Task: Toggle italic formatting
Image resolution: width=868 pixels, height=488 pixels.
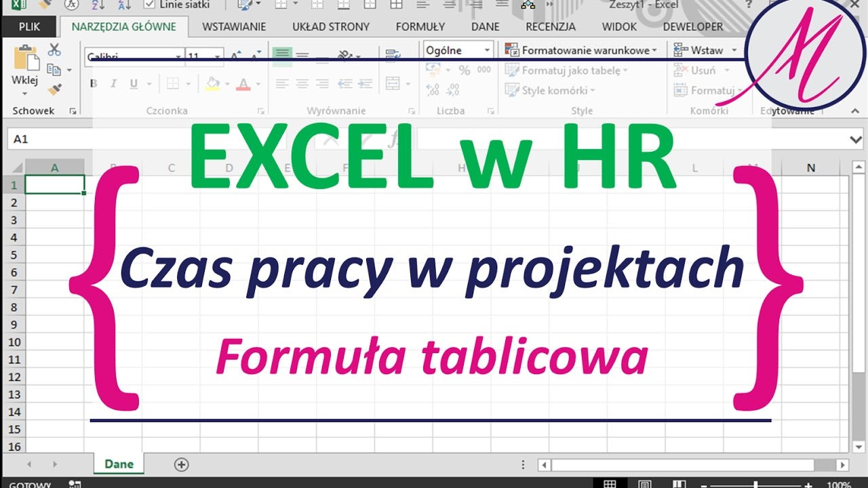Action: pos(113,84)
